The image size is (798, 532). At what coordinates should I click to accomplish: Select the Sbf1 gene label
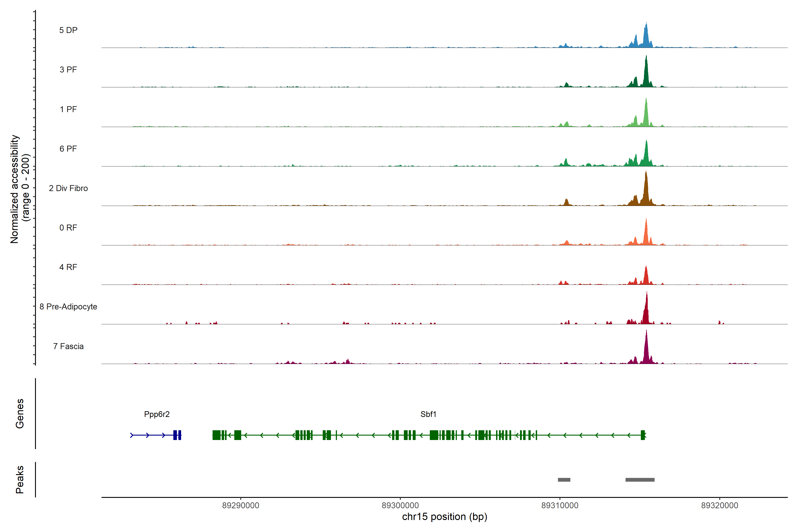click(x=428, y=414)
